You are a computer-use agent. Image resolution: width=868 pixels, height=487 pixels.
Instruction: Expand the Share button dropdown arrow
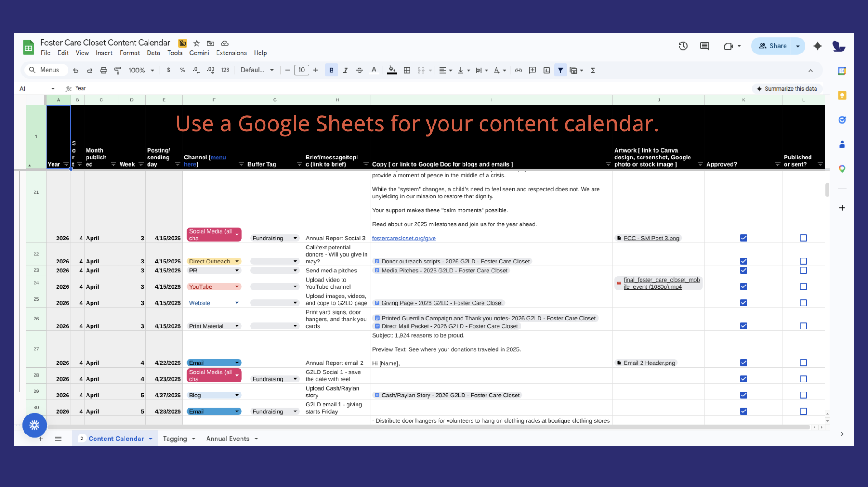click(x=798, y=46)
